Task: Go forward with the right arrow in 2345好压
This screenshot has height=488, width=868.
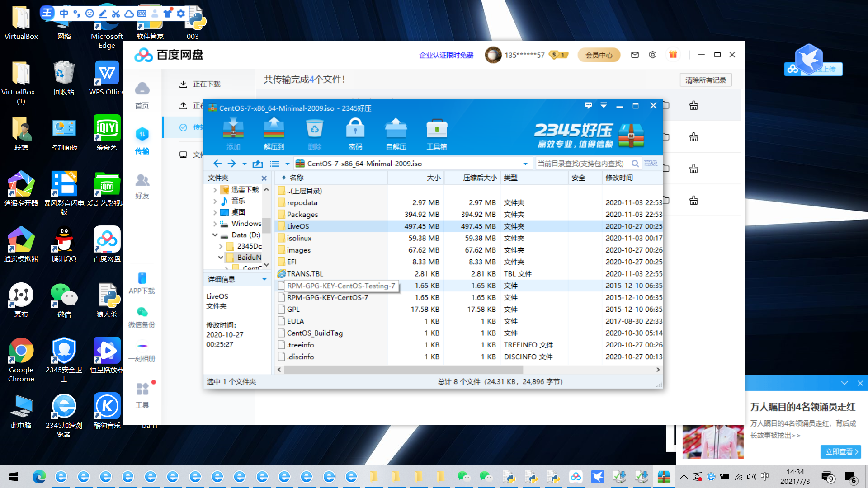Action: click(231, 164)
